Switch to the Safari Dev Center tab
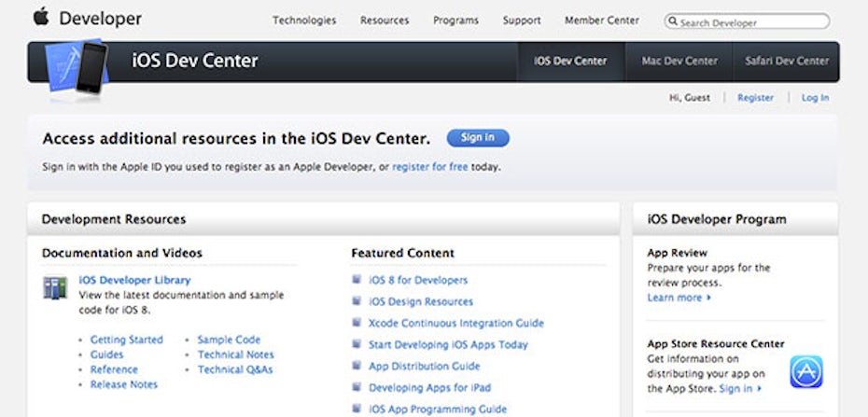The image size is (868, 417). coord(787,62)
